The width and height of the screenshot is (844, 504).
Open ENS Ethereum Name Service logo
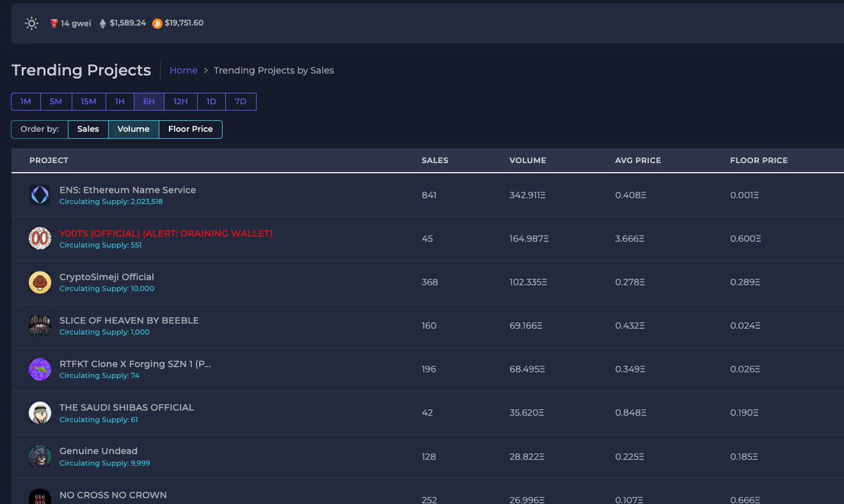coord(39,195)
